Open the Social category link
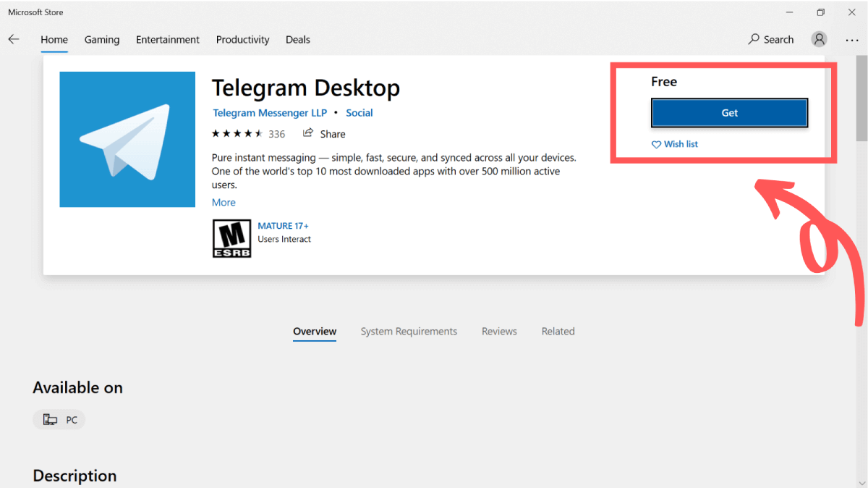Screen dimensions: 868x488 point(359,113)
